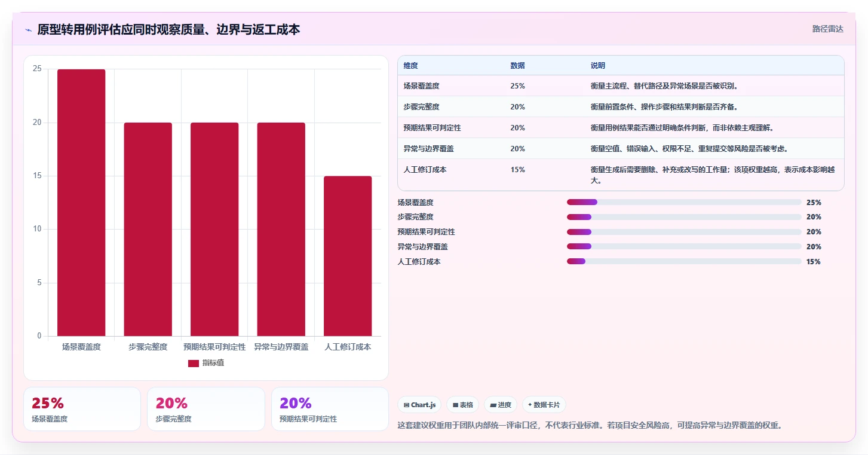Click the 路径雷达 label in the header

pos(827,29)
